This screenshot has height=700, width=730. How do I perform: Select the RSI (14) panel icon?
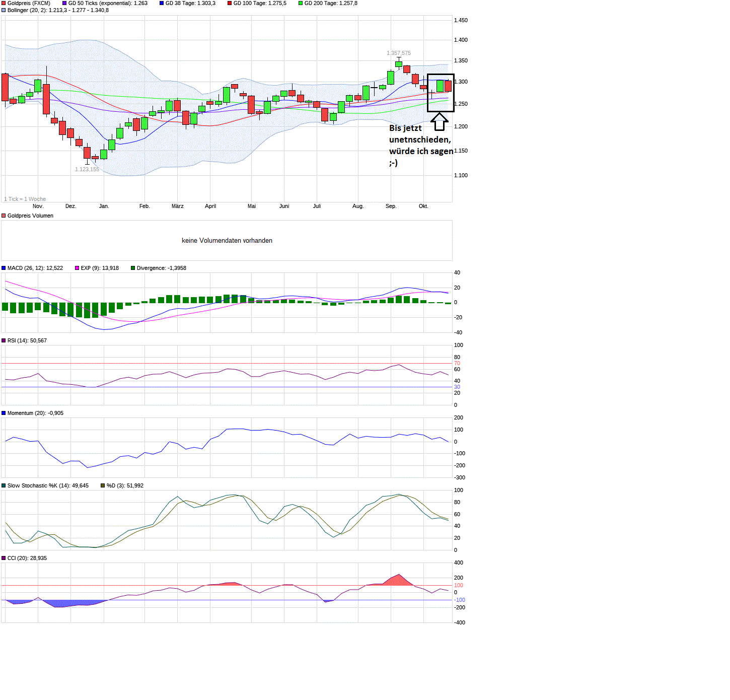[x=4, y=340]
